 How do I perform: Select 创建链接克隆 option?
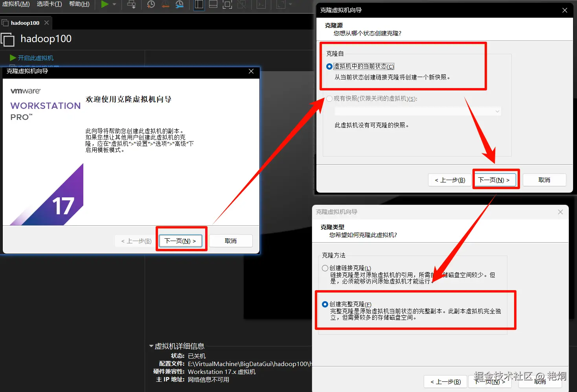pyautogui.click(x=325, y=268)
